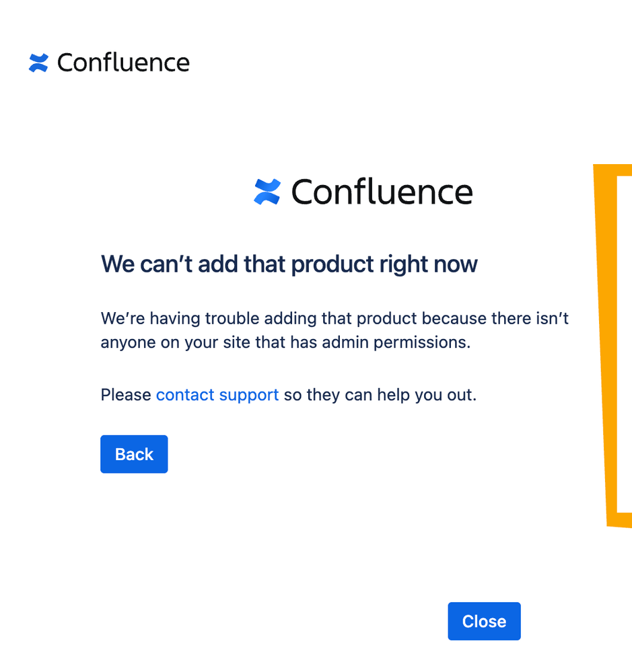Click the Confluence icon in the top-left header

click(x=38, y=63)
